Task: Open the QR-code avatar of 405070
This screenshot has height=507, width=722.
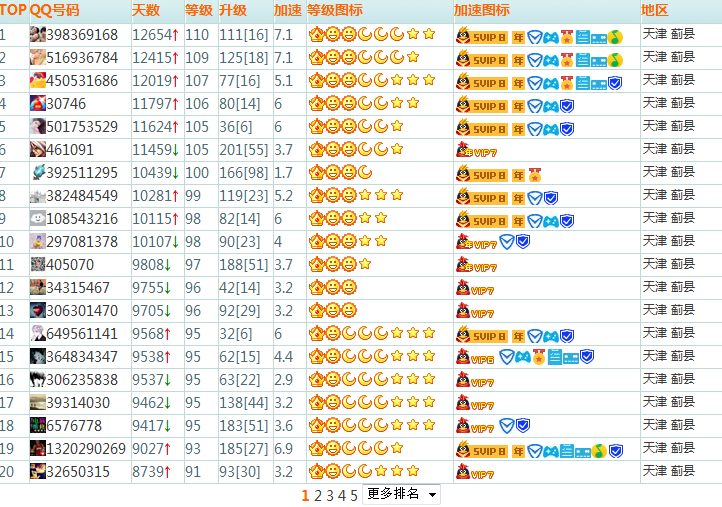Action: click(38, 265)
